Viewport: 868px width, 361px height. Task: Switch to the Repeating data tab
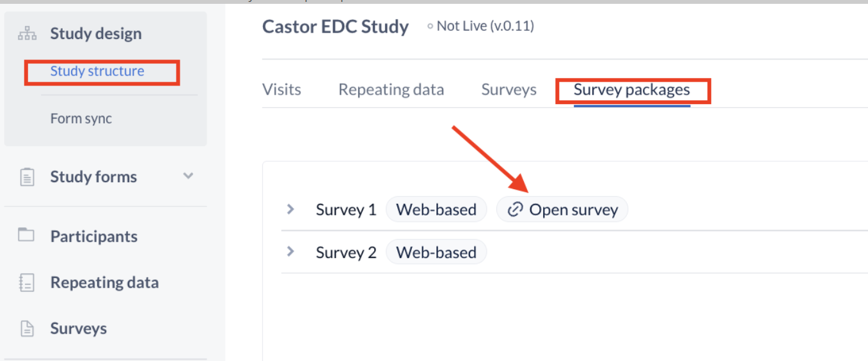pyautogui.click(x=391, y=89)
